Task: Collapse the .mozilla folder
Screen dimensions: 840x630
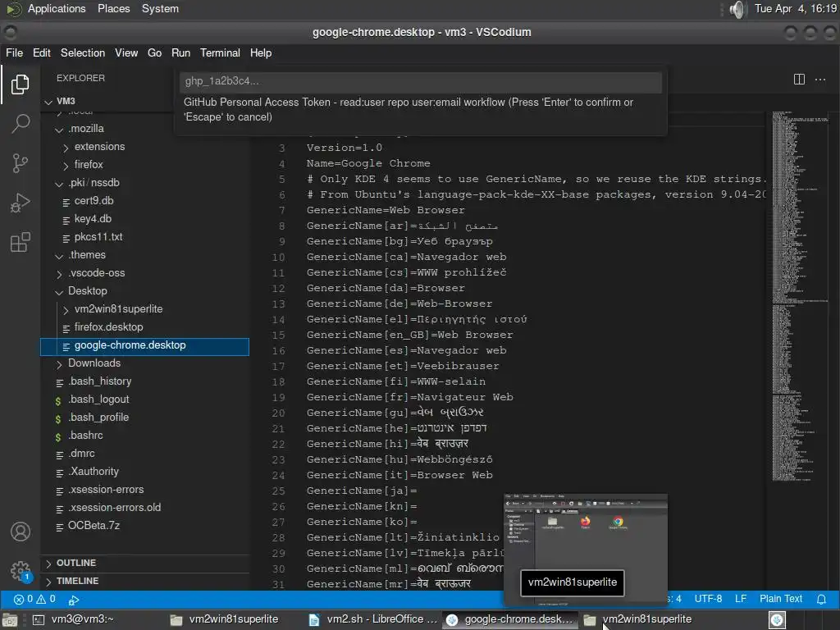Action: pyautogui.click(x=59, y=129)
